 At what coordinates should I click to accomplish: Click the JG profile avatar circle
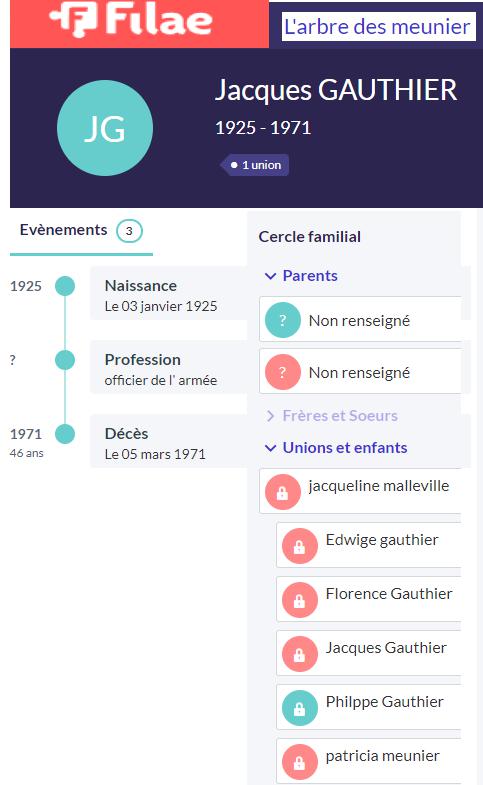[105, 128]
